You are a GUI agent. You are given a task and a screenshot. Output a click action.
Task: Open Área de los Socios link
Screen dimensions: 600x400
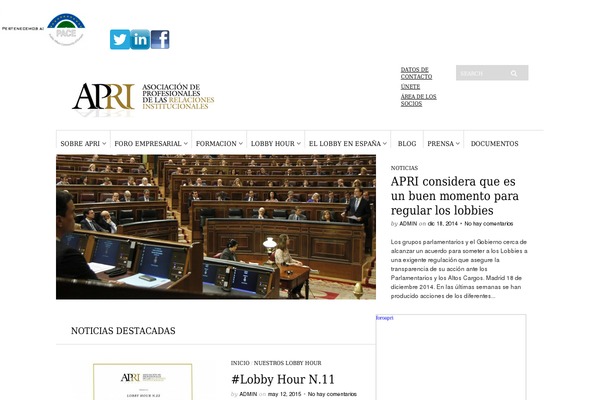(418, 100)
